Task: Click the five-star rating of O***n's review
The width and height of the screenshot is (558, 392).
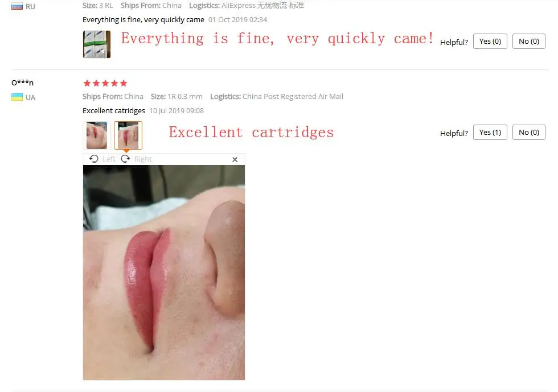Action: [105, 83]
